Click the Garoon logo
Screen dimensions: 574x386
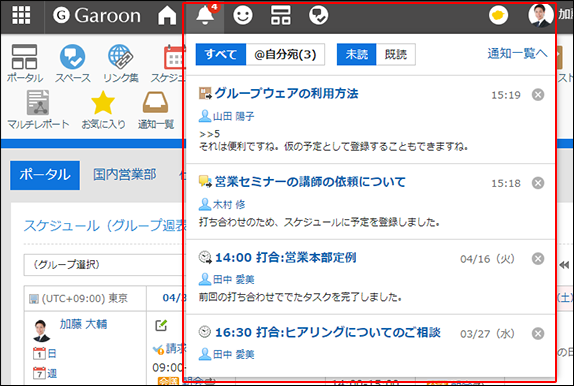coord(97,15)
